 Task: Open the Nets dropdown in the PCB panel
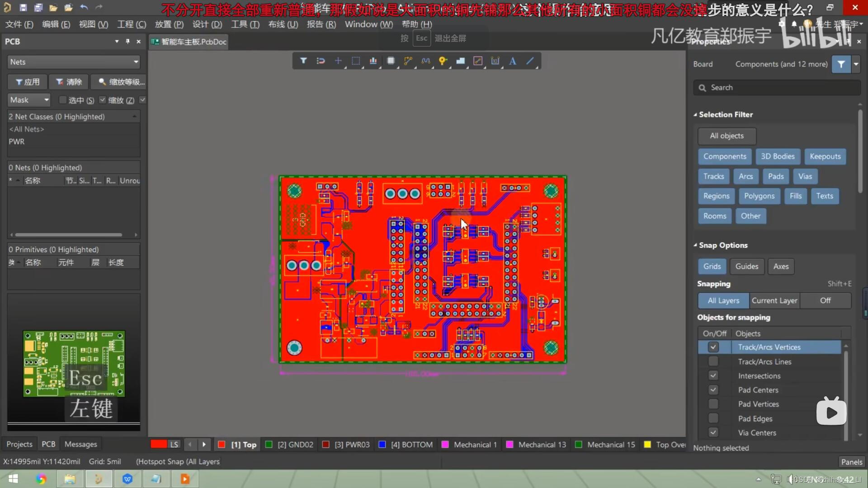click(x=136, y=61)
